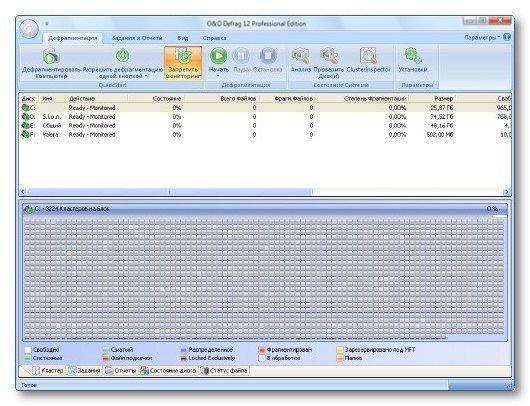This screenshot has height=406, width=530.
Task: Switch to the Кластер bottom tab
Action: coord(48,371)
